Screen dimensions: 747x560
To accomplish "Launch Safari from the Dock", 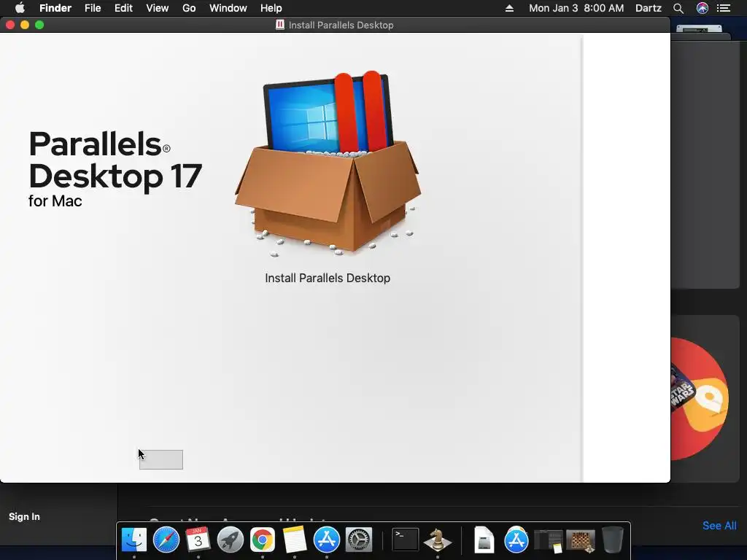I will tap(166, 540).
